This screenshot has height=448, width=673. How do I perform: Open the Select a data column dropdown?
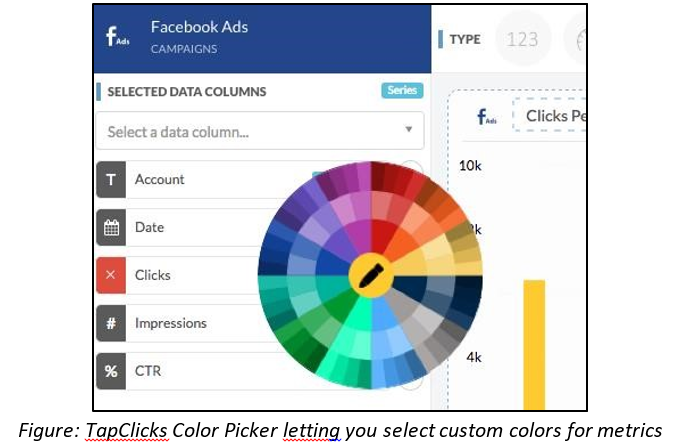pyautogui.click(x=260, y=131)
